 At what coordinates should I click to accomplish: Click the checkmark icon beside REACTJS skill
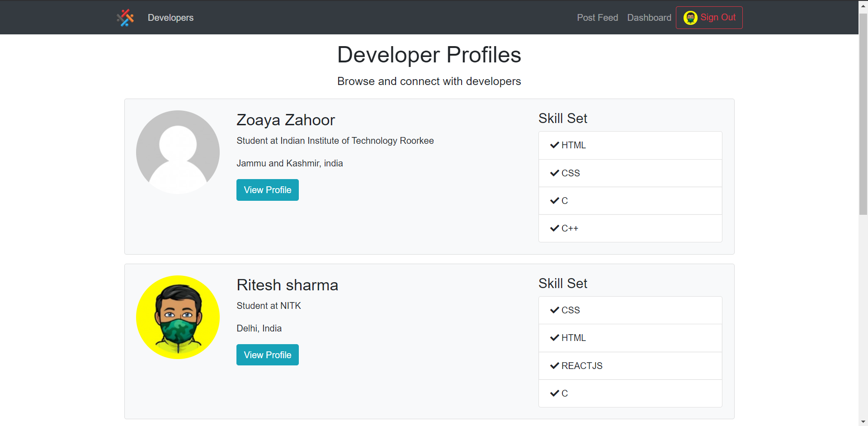click(x=554, y=365)
